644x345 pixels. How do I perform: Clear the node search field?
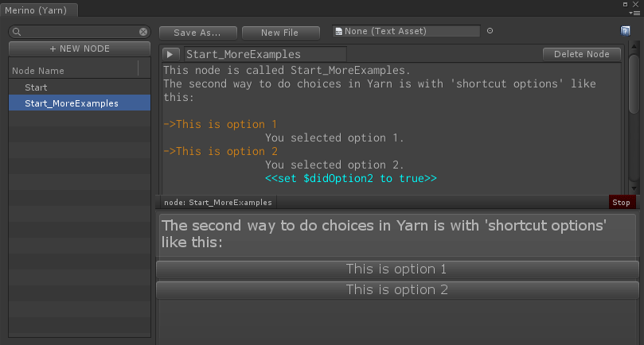[143, 32]
